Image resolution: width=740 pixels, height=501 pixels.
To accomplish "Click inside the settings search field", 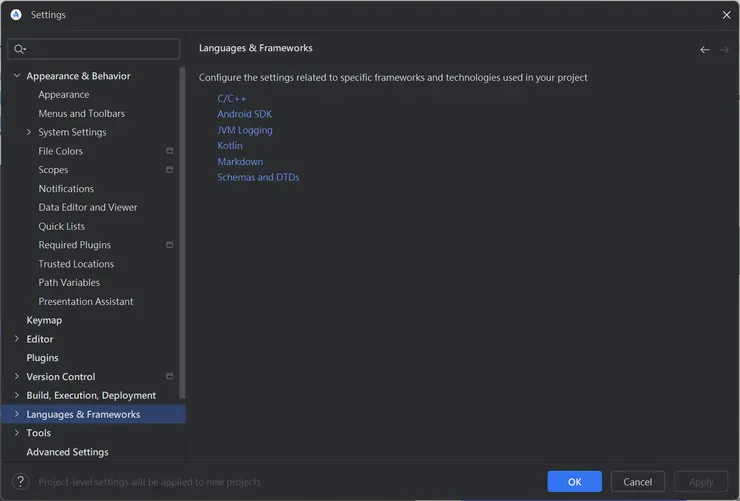I will tap(100, 49).
